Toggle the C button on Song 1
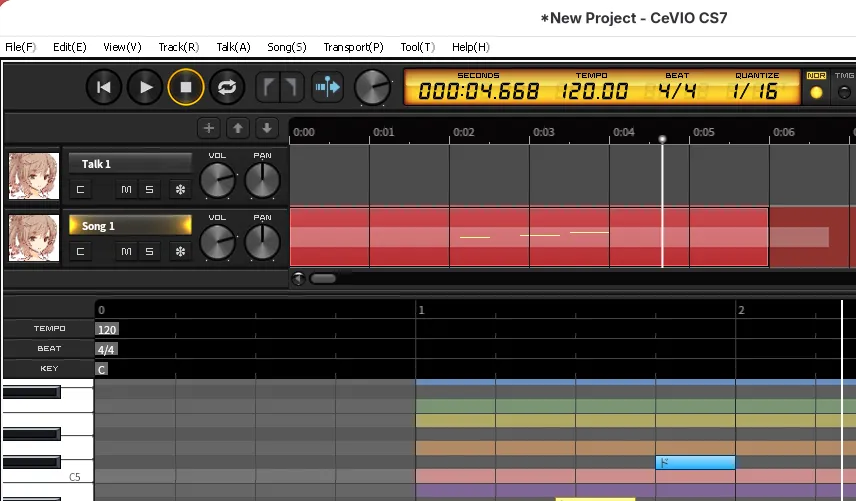This screenshot has height=501, width=856. point(80,252)
